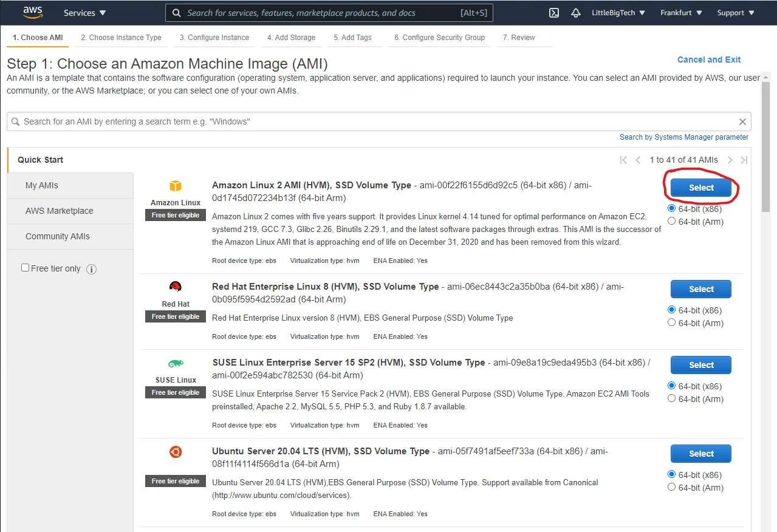Click the 'Step 1: Choose an Amazon Machine Image' heading
Viewport: 777px width, 532px height.
167,64
